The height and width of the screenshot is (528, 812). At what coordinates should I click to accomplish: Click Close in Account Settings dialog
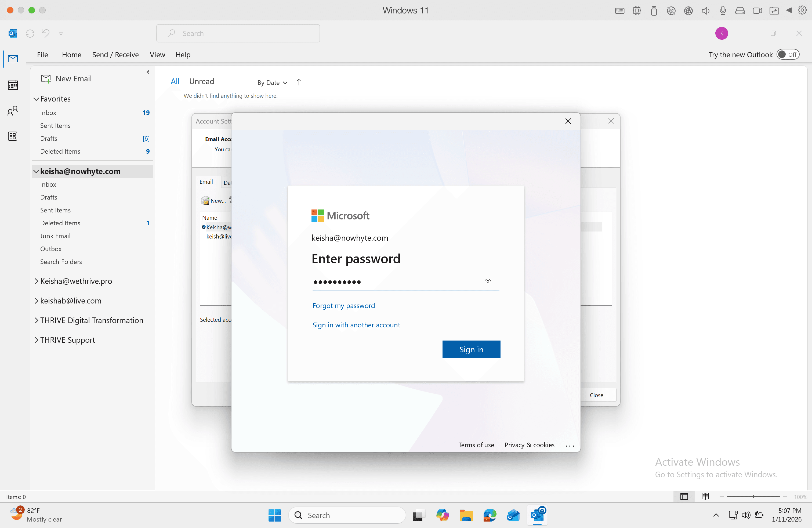(596, 395)
